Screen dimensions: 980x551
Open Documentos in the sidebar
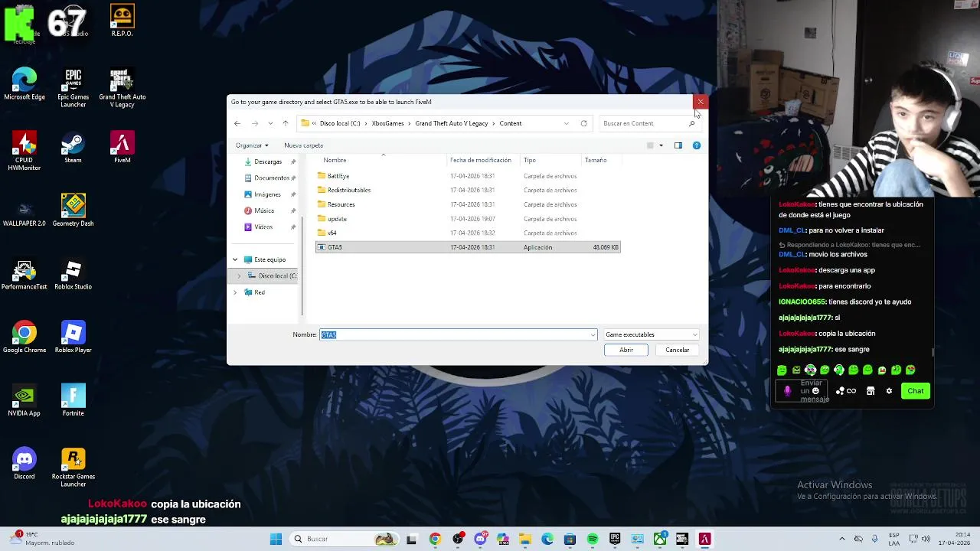click(x=272, y=178)
